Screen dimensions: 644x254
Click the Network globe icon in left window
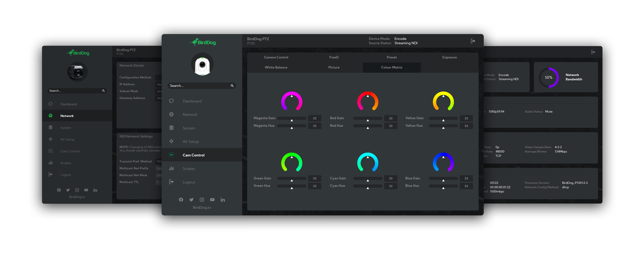pos(51,116)
